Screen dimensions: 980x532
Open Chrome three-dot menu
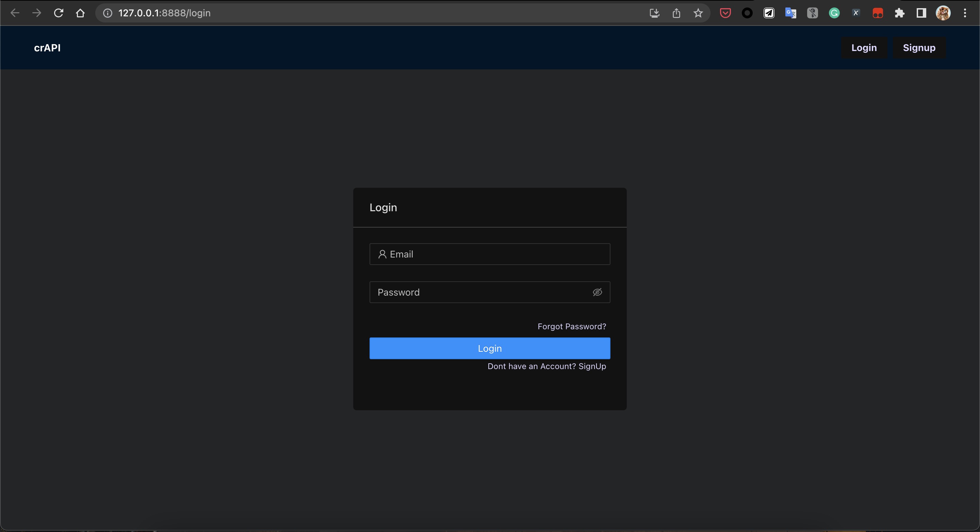click(x=965, y=13)
